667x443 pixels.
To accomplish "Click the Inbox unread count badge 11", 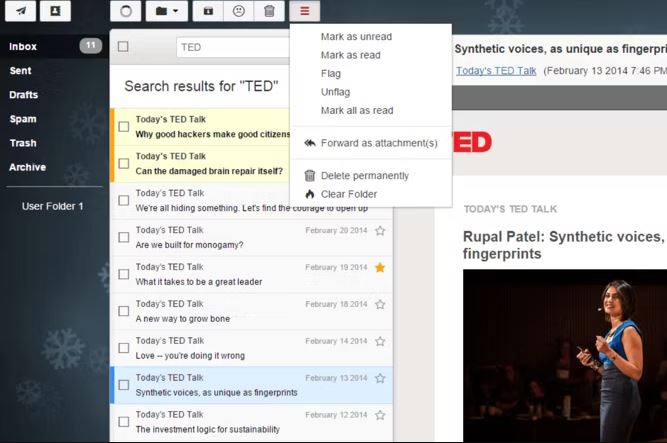I will pyautogui.click(x=91, y=46).
